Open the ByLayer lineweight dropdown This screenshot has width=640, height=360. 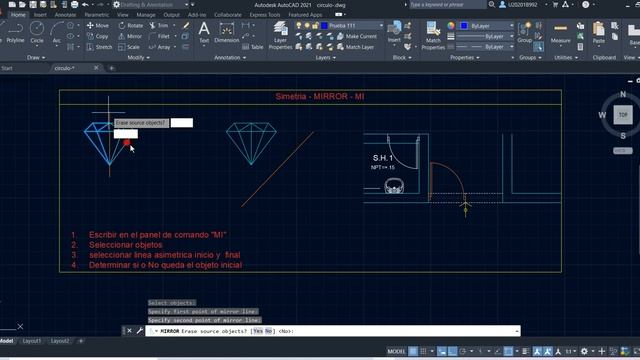[511, 36]
